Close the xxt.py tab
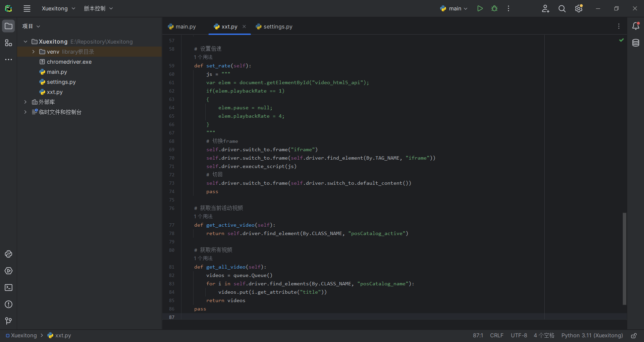The image size is (644, 342). point(244,26)
